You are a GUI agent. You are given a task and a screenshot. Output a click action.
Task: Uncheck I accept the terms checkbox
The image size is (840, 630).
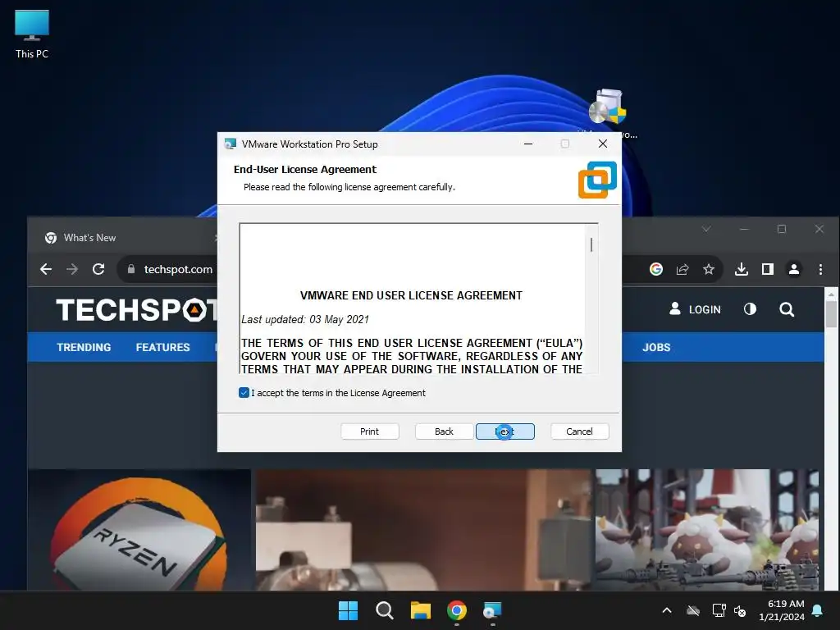[244, 393]
